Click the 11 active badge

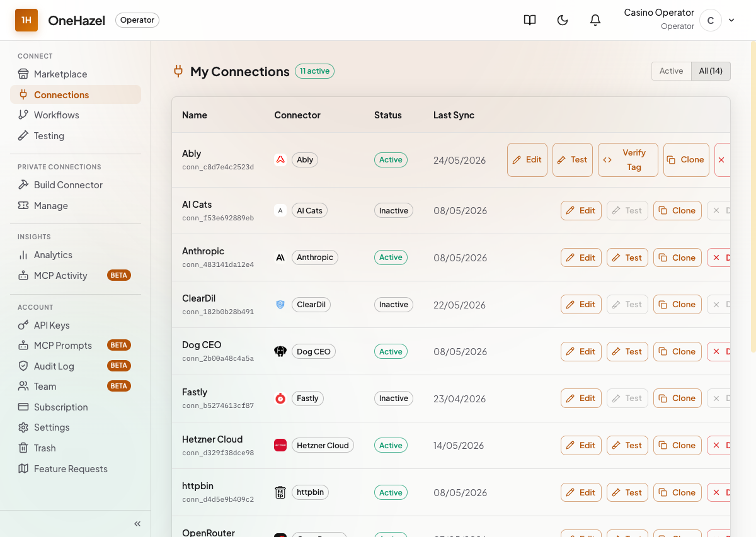tap(314, 71)
